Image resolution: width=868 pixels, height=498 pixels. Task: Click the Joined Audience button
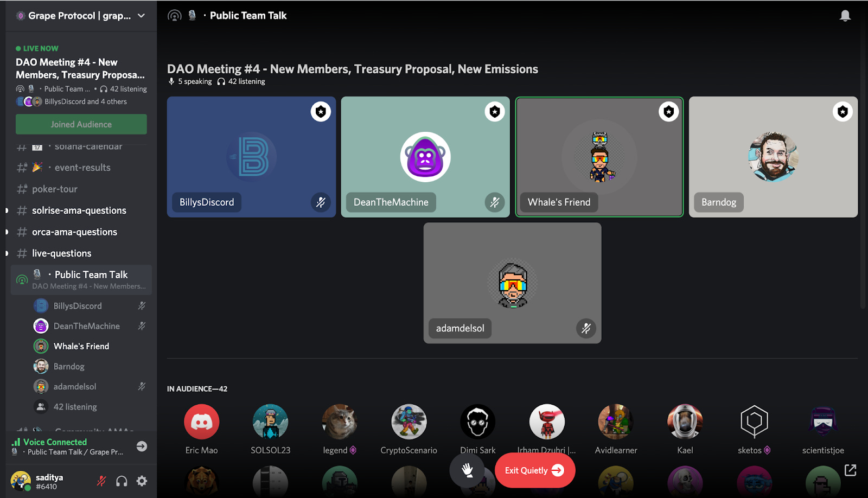click(x=81, y=124)
